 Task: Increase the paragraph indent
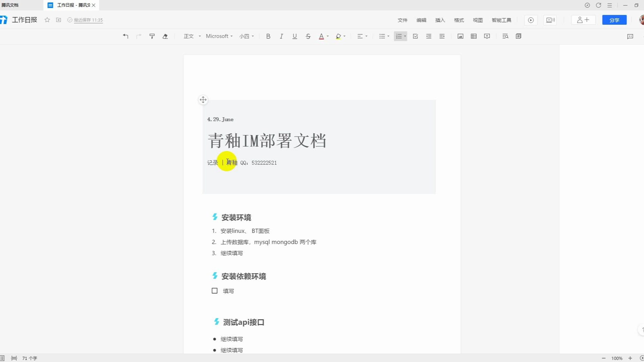(442, 36)
